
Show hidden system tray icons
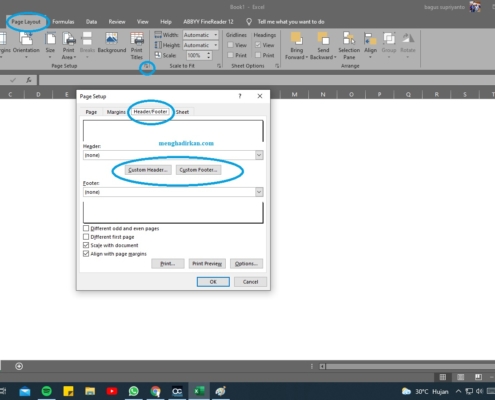click(458, 391)
